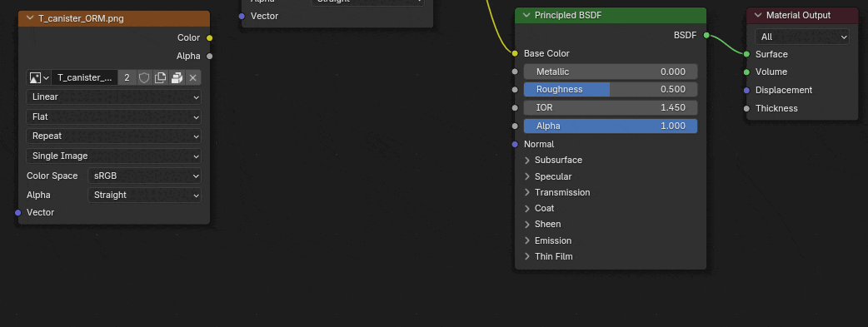Viewport: 868px width, 327px height.
Task: Expand the Coat panel
Action: tap(527, 208)
